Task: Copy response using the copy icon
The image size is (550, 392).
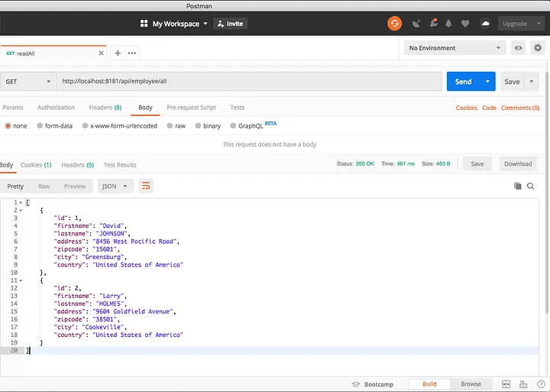Action: pyautogui.click(x=517, y=186)
